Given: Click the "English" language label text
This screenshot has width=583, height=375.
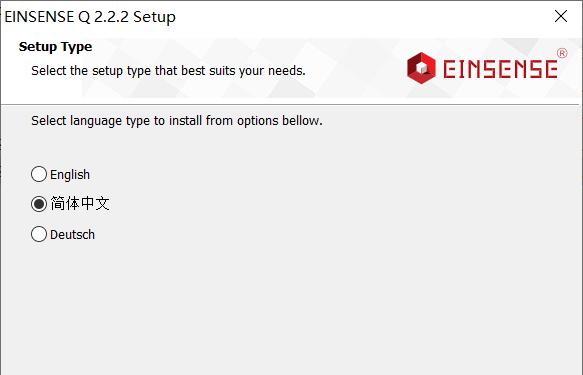Looking at the screenshot, I should pyautogui.click(x=70, y=174).
